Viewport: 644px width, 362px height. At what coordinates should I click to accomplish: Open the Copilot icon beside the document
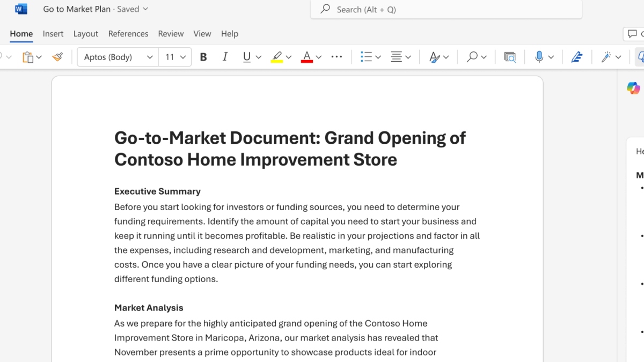click(x=633, y=88)
